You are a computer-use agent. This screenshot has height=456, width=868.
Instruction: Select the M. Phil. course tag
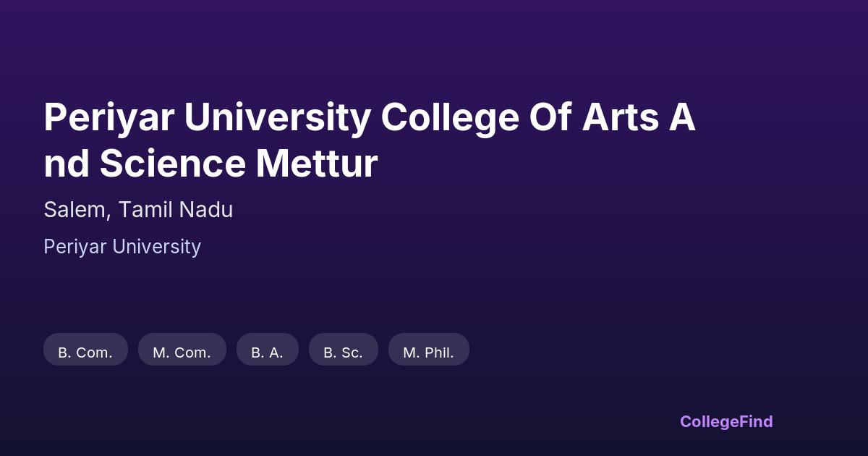[x=428, y=352]
